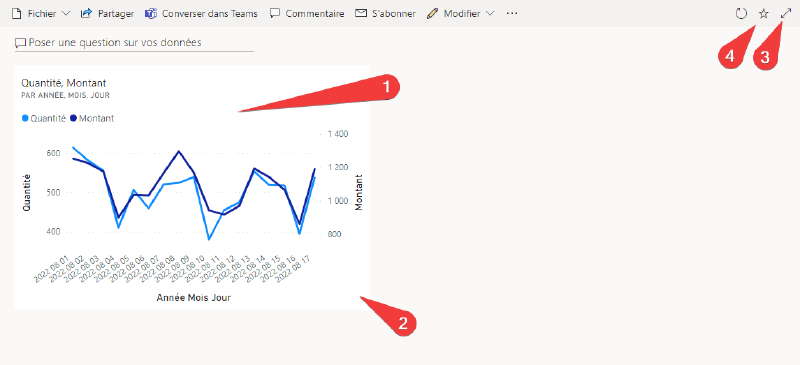800x365 pixels.
Task: Click the Partager share button
Action: point(107,14)
